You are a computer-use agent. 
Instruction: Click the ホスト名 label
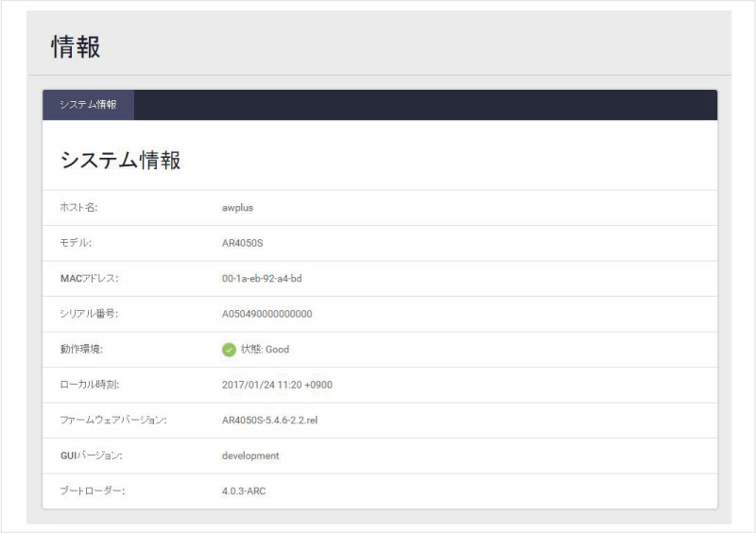point(78,208)
